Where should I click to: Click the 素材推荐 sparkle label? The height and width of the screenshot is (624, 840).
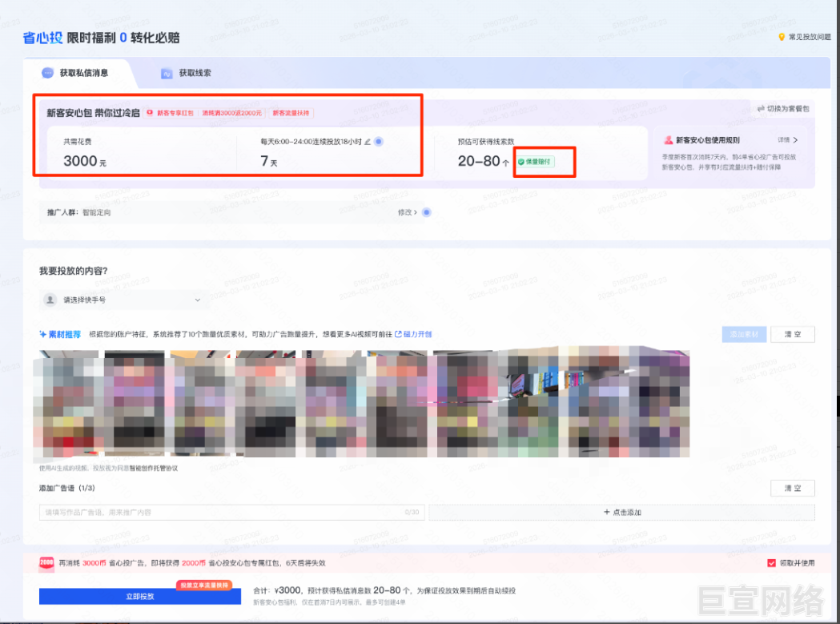pyautogui.click(x=60, y=334)
